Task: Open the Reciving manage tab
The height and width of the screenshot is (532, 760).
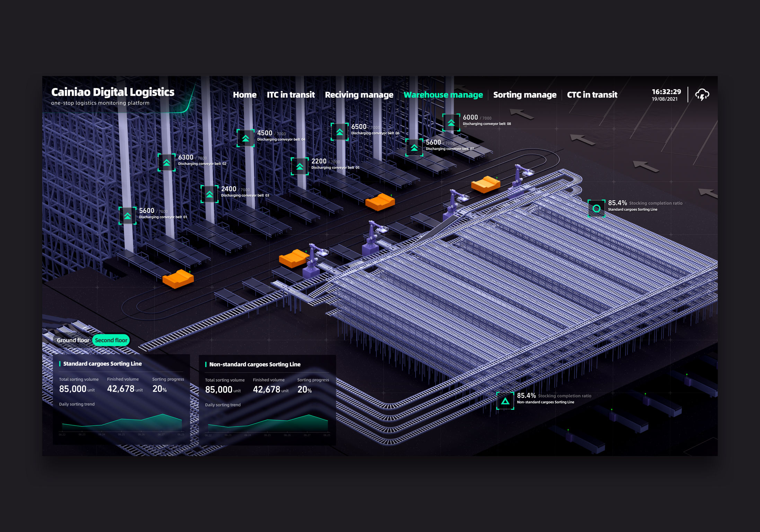Action: [x=359, y=95]
